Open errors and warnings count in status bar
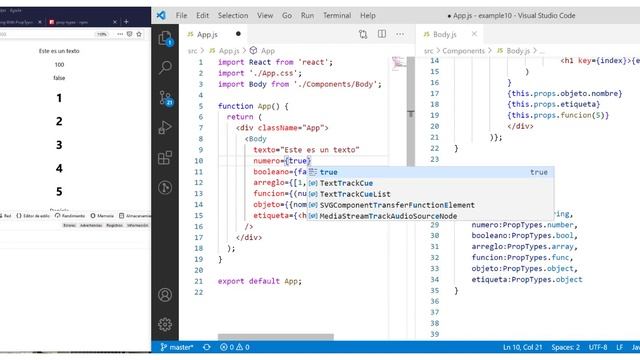Screen dimensions: 640x360 pos(235,347)
